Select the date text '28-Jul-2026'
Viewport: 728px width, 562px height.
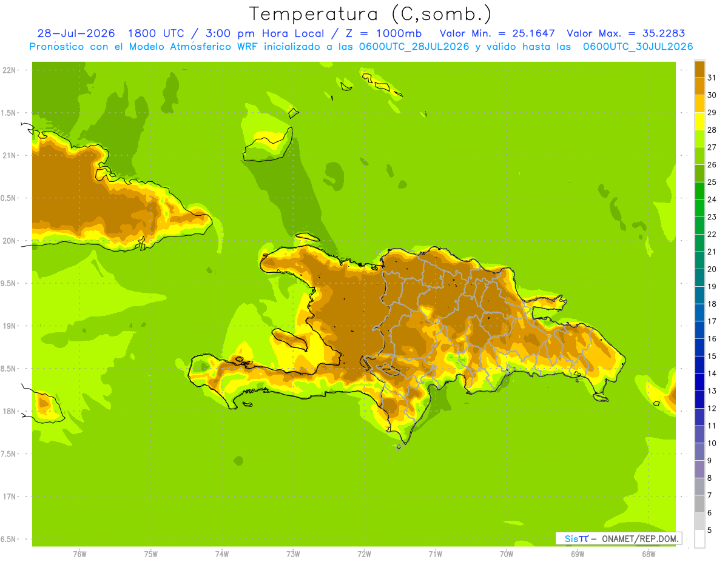[76, 33]
